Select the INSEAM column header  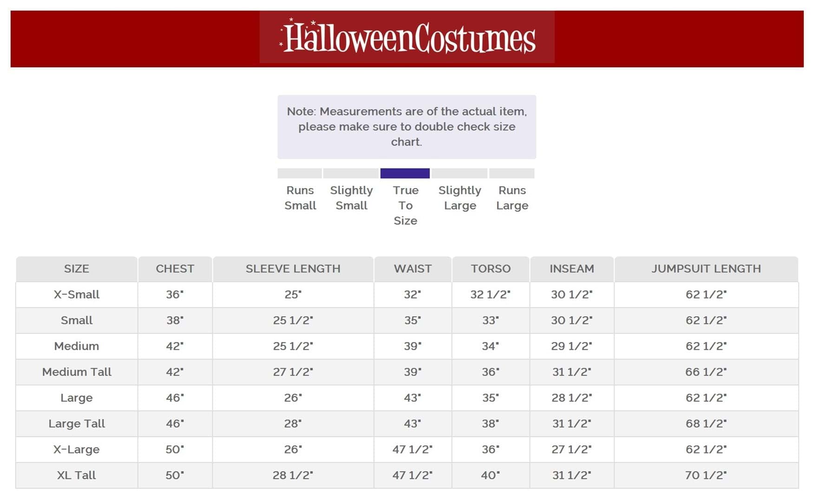tap(572, 269)
